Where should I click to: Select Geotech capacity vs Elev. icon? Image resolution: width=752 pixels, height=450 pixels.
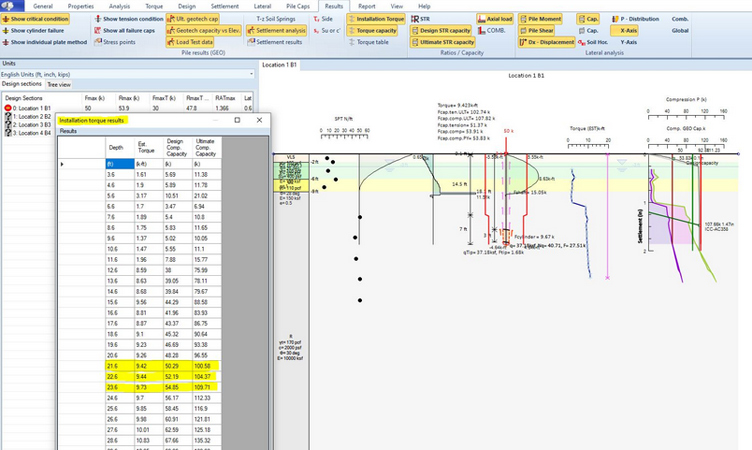click(171, 31)
